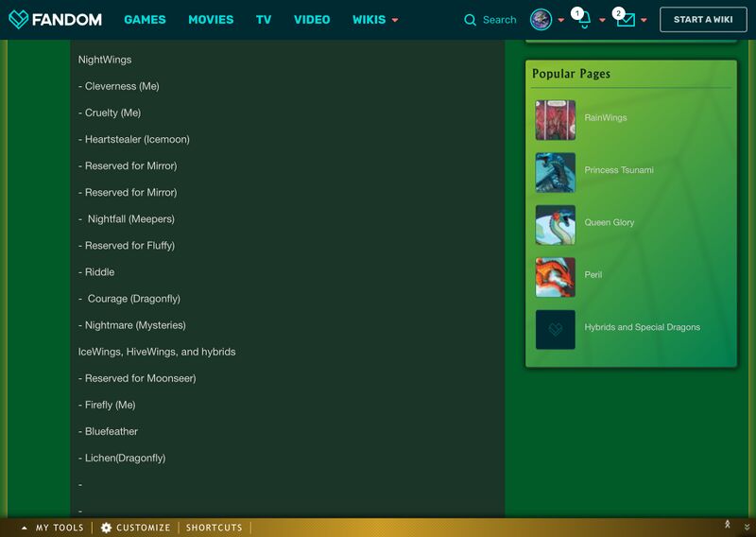756x537 pixels.
Task: Expand the My Tools menu
Action: 53,528
